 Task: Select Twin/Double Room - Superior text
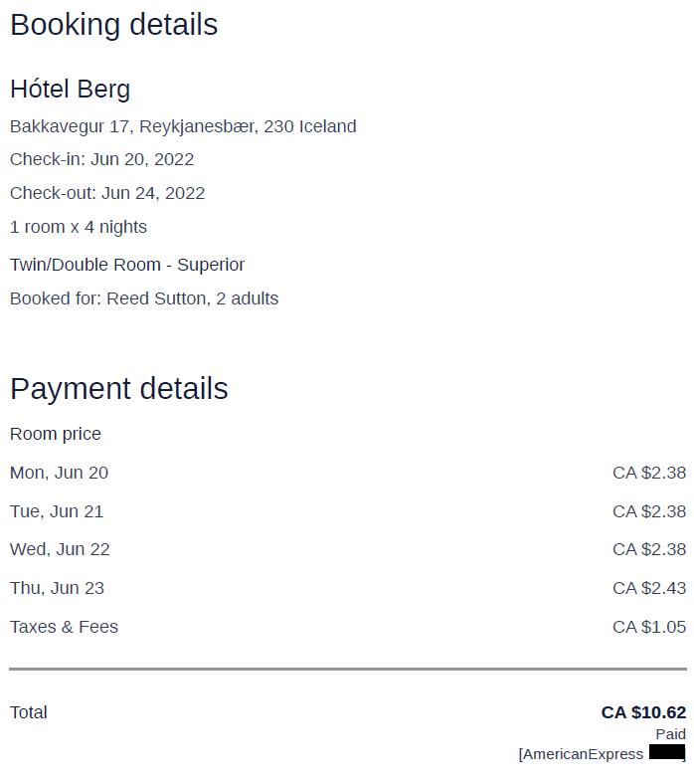click(127, 265)
